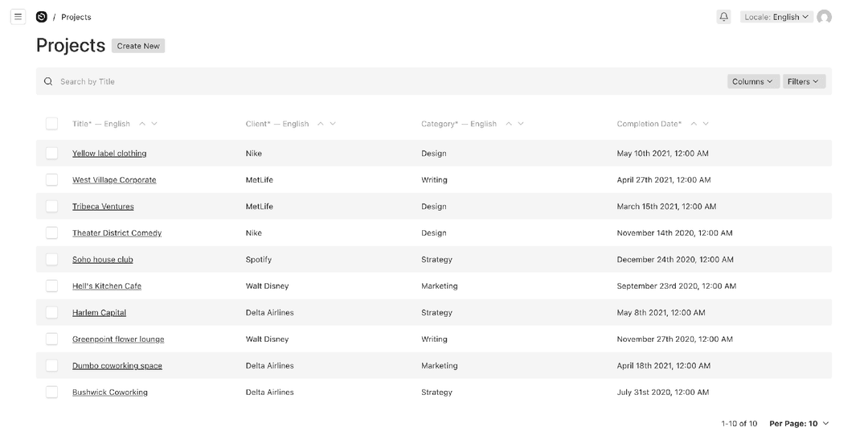Expand the Columns dropdown

(x=753, y=81)
